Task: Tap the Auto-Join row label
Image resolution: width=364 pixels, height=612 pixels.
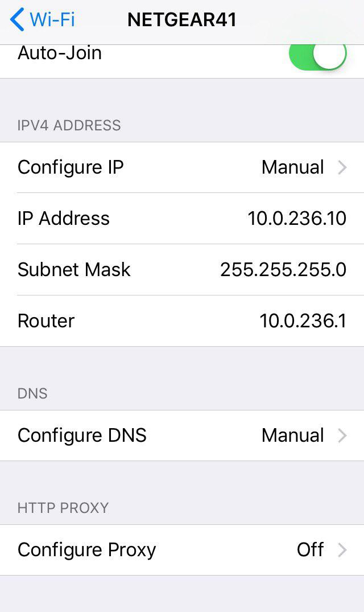Action: click(59, 52)
